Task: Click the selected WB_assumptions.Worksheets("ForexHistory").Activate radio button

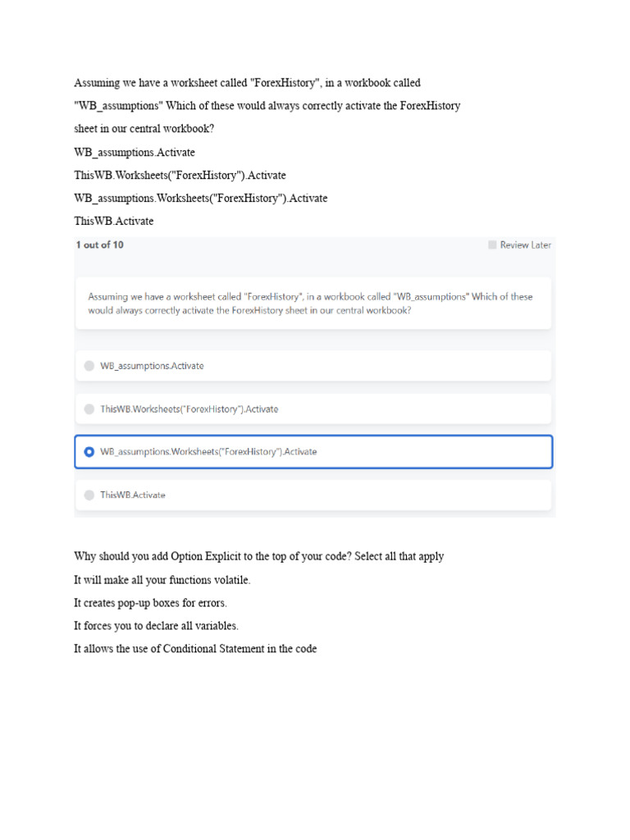Action: 89,452
